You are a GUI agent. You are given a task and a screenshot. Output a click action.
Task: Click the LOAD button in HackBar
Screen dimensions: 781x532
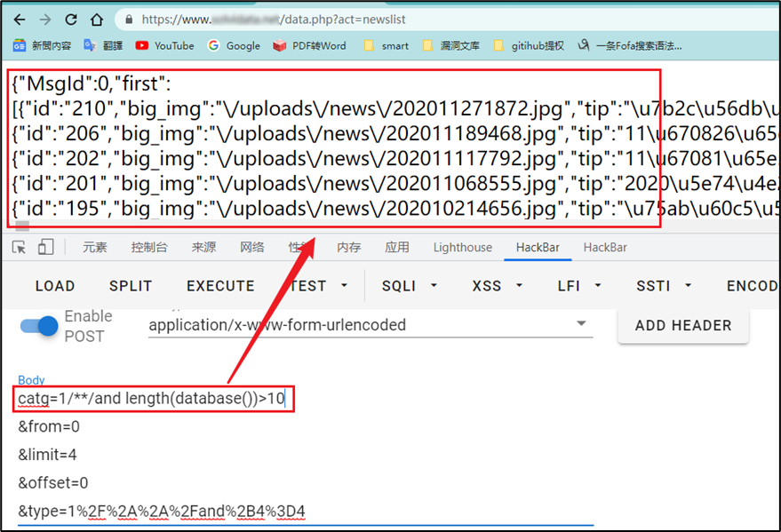coord(55,286)
